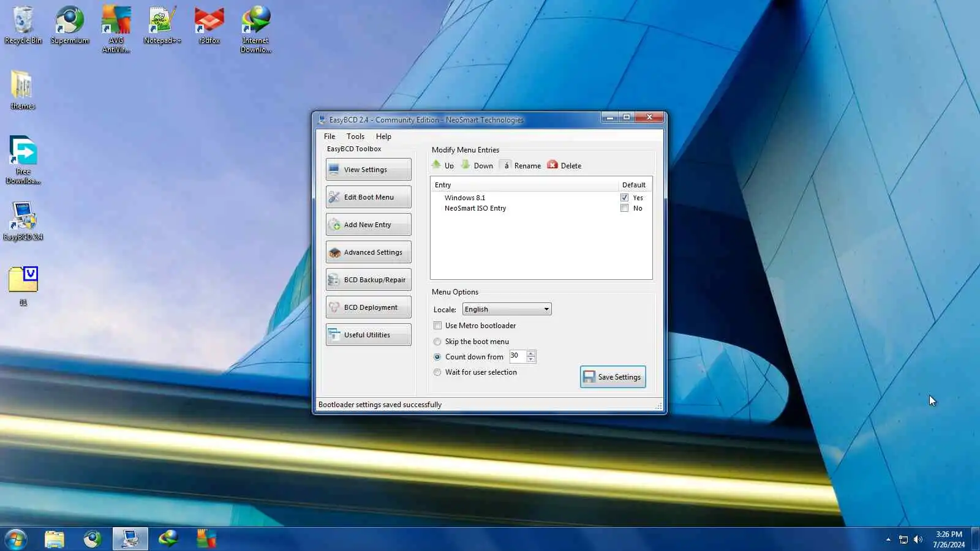The width and height of the screenshot is (980, 551).
Task: Decrease countdown with down spinner arrow
Action: coord(531,359)
